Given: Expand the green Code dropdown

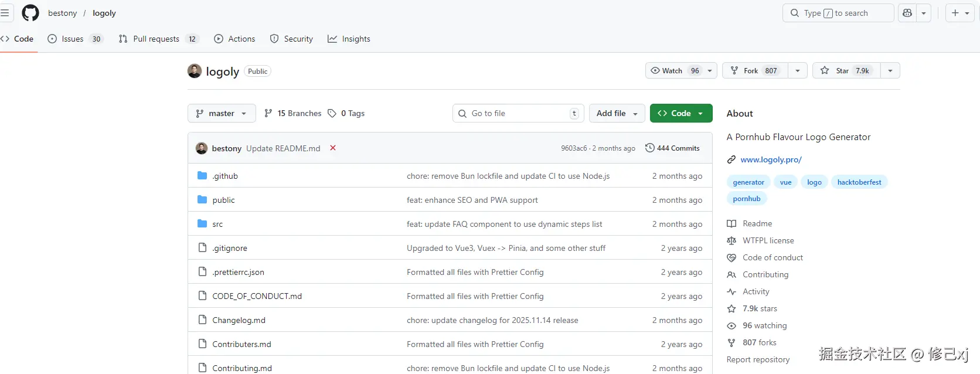Looking at the screenshot, I should pos(681,113).
